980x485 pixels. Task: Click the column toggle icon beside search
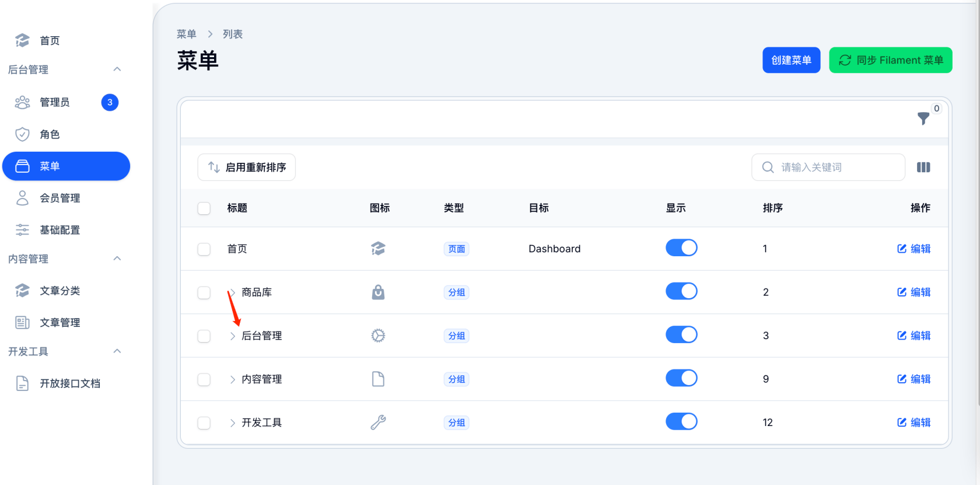(x=923, y=168)
